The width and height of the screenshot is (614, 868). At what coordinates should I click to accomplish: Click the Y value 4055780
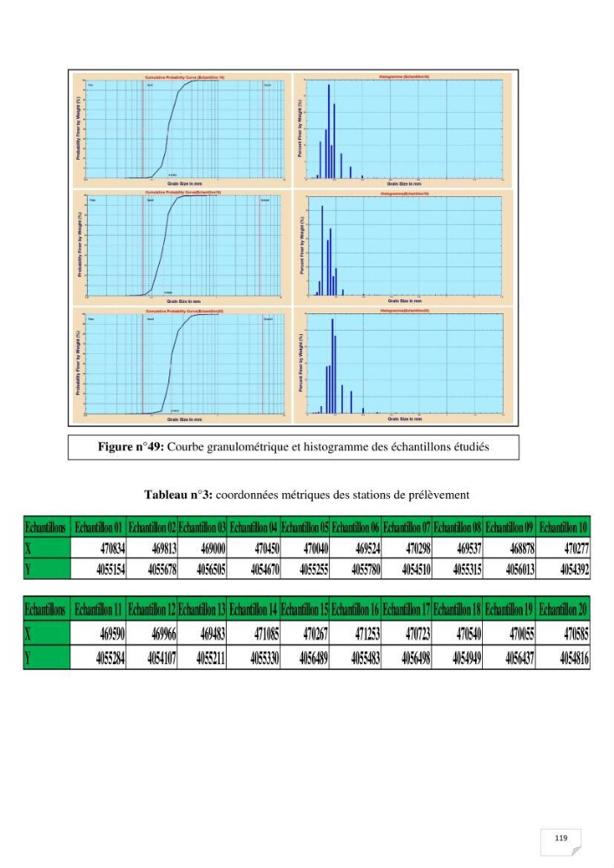366,569
